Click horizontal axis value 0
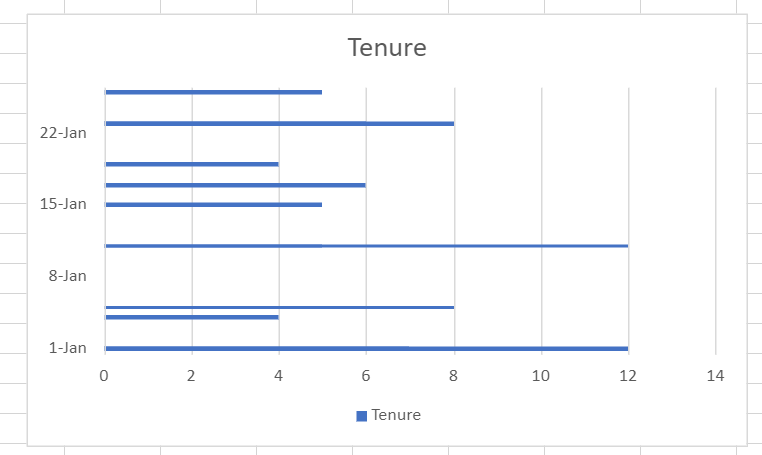 tap(104, 376)
